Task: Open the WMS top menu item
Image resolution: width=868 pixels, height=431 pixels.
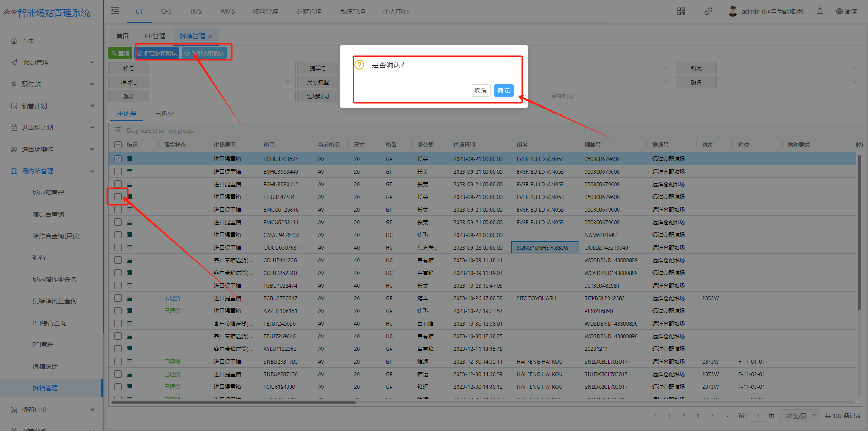Action: [x=227, y=11]
